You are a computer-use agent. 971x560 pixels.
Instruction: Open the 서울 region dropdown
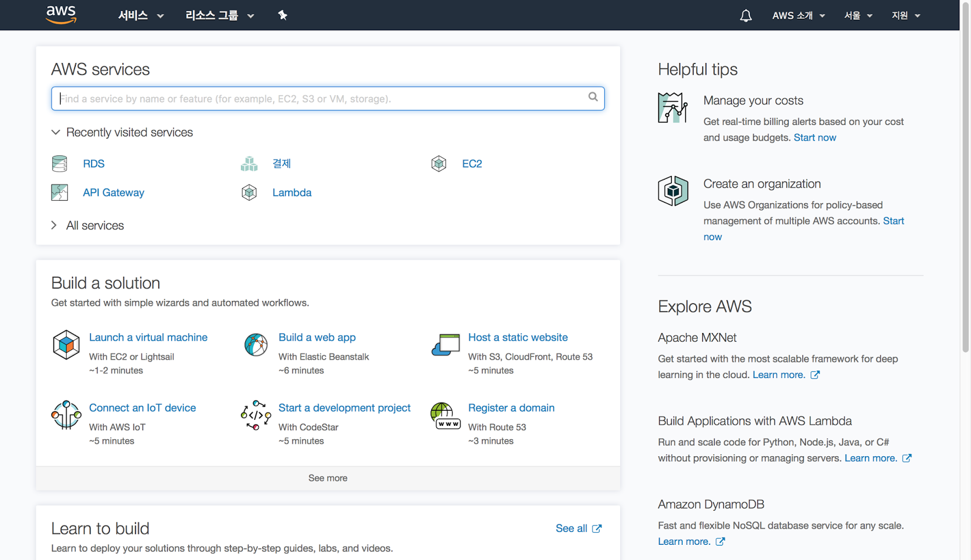tap(858, 15)
